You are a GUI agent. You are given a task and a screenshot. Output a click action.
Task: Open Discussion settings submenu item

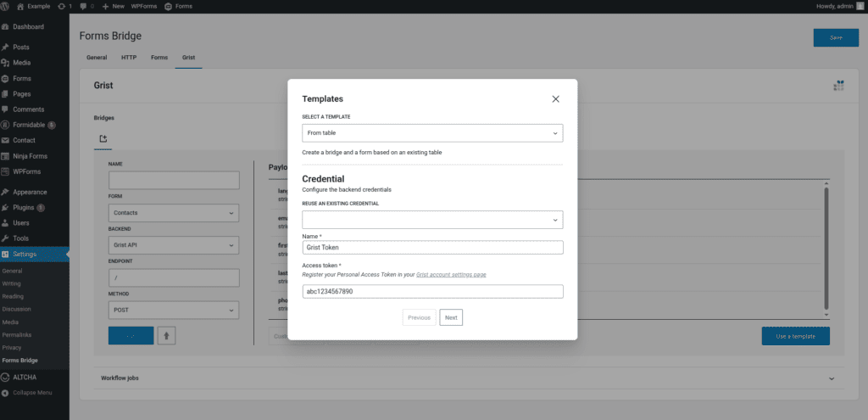pyautogui.click(x=17, y=309)
